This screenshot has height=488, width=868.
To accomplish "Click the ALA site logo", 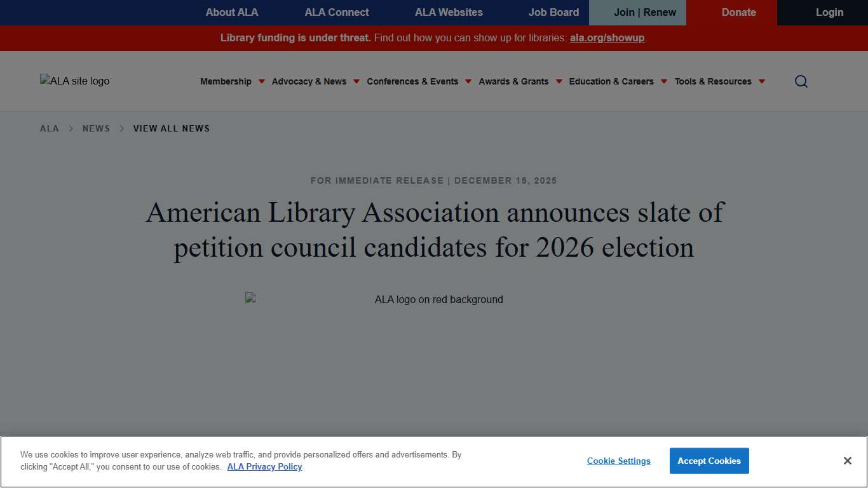I will click(x=74, y=81).
